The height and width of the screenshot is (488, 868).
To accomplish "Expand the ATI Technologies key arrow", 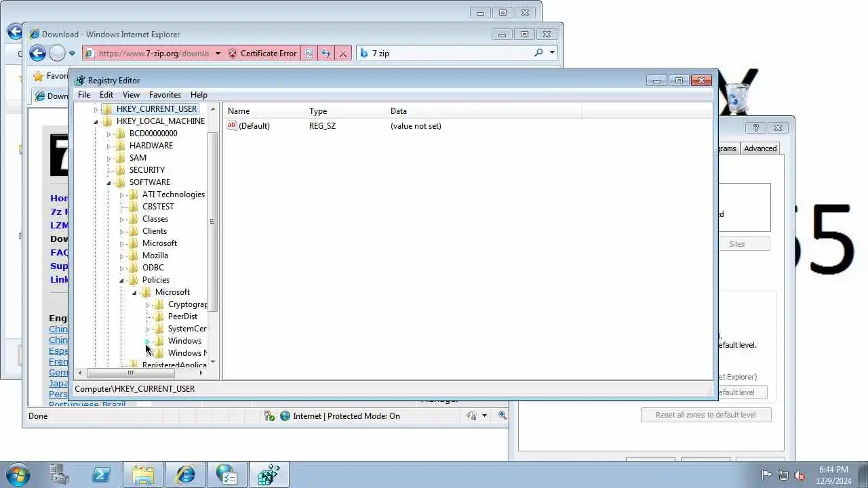I will [121, 195].
